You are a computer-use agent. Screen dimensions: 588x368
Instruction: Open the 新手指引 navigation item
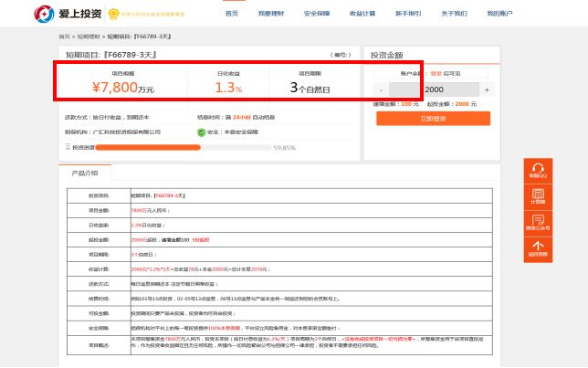[x=408, y=14]
